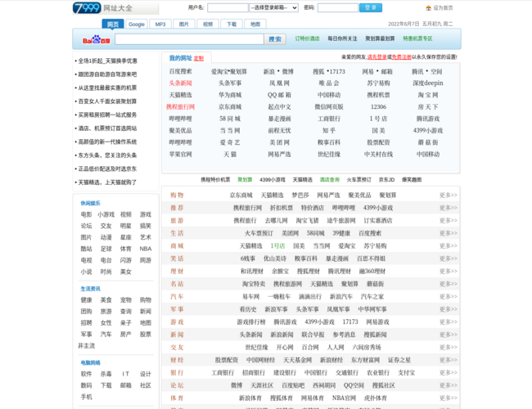Click 更多>> in the 笑话 row

click(449, 258)
